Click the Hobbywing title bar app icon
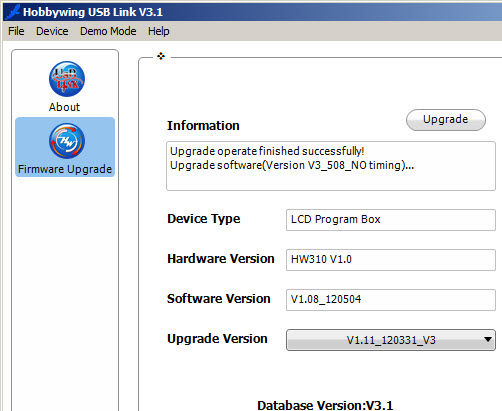 14,12
